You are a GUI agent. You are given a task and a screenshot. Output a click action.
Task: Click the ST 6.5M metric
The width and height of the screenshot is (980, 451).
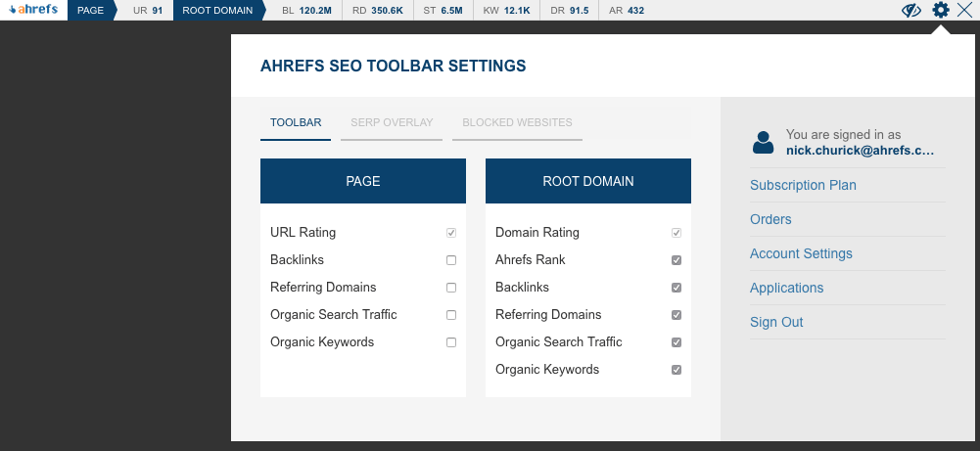click(443, 11)
